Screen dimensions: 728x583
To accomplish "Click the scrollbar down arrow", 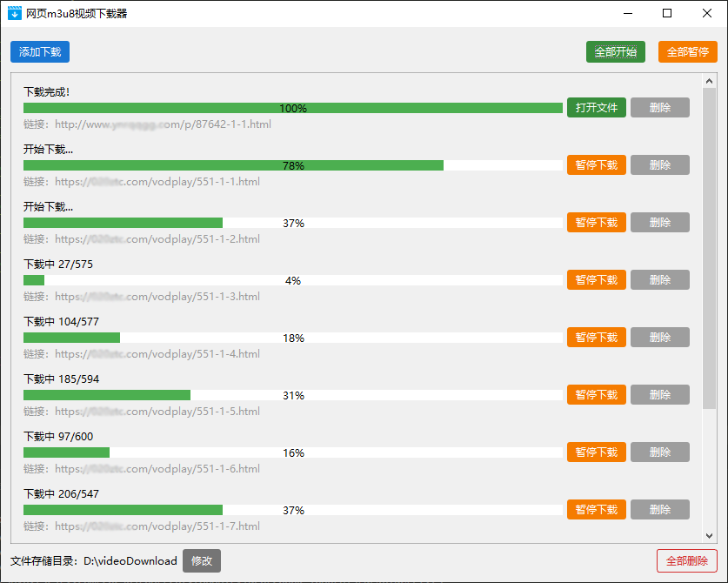I will click(x=709, y=536).
